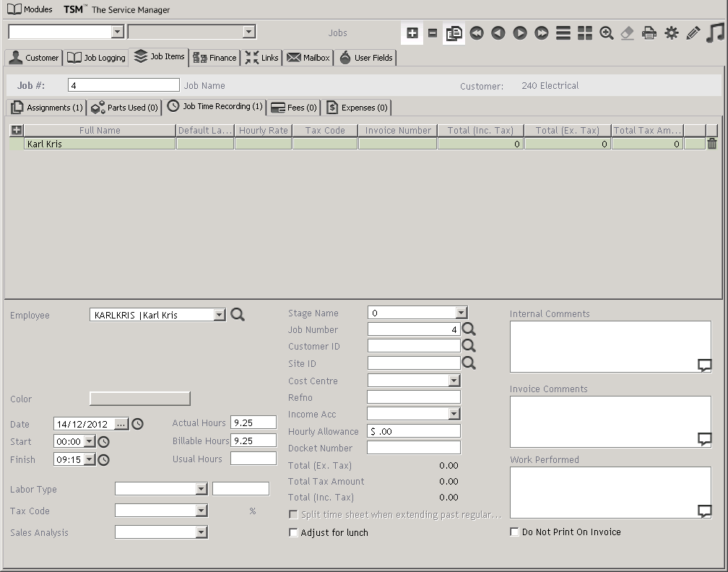Click the eraser clear icon
This screenshot has height=572, width=728.
click(x=628, y=33)
